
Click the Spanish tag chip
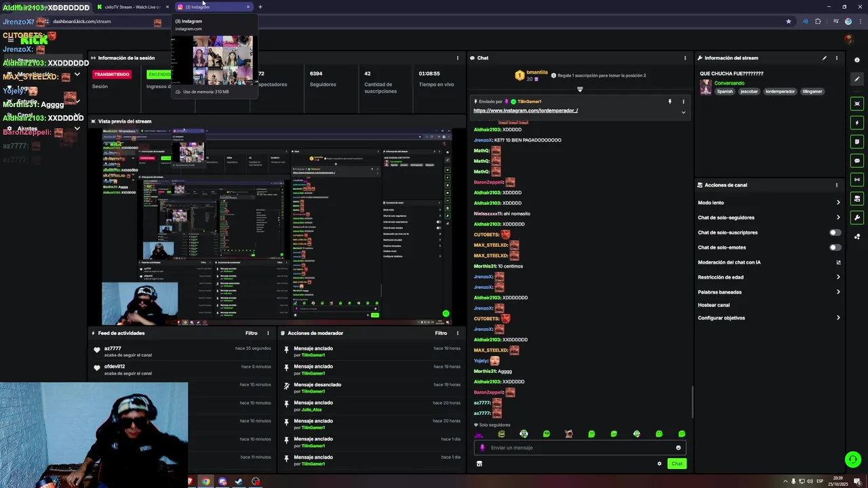pos(725,91)
